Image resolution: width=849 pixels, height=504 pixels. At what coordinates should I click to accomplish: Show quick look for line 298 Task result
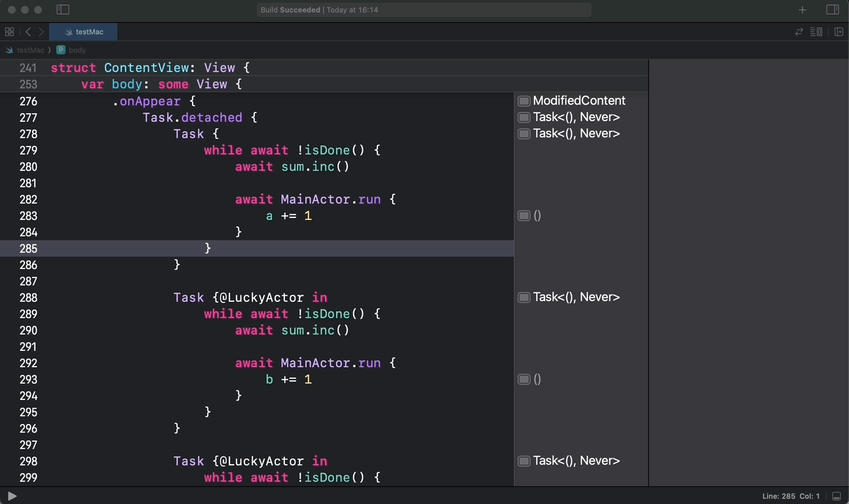tap(524, 461)
